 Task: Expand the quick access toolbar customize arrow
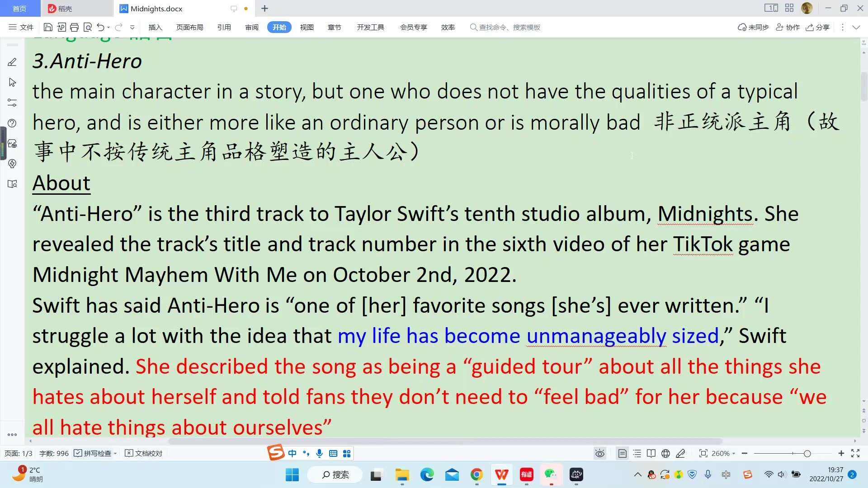click(132, 28)
